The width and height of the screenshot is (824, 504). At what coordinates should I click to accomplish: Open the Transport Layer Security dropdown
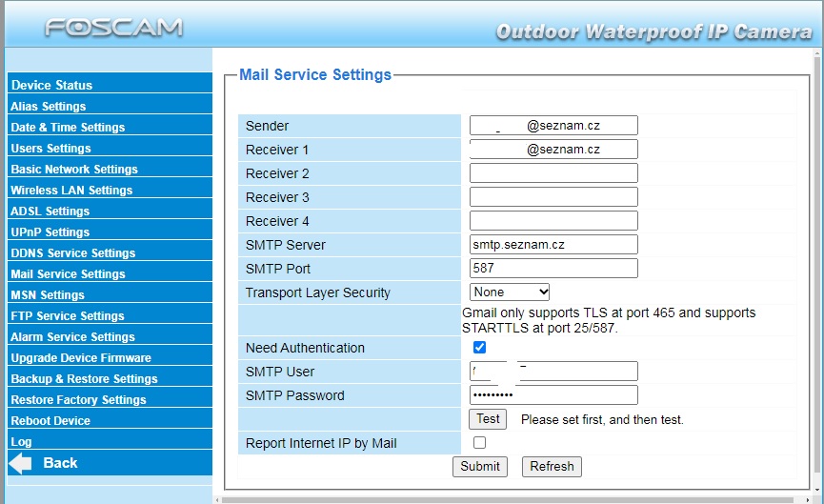pyautogui.click(x=510, y=292)
